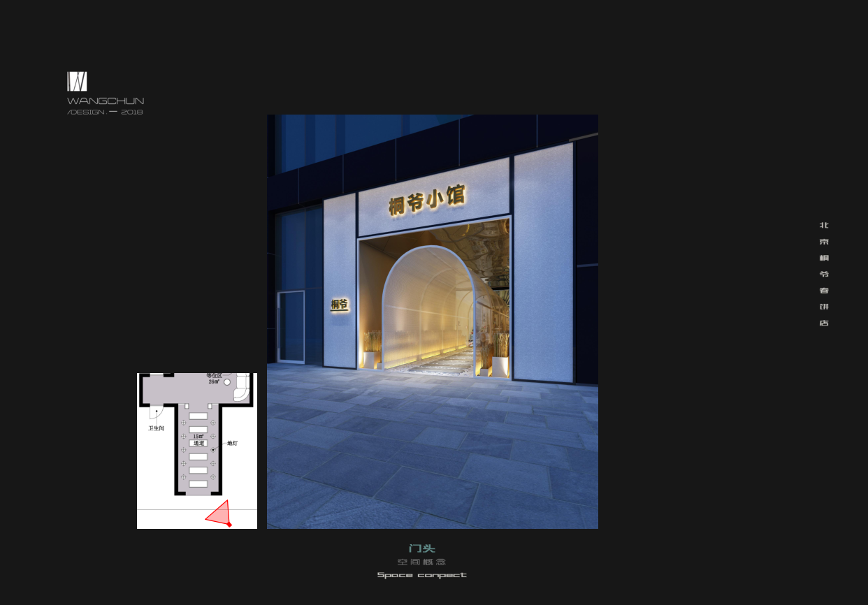868x605 pixels.
Task: Click the restroom door swing symbol
Action: pyautogui.click(x=154, y=412)
